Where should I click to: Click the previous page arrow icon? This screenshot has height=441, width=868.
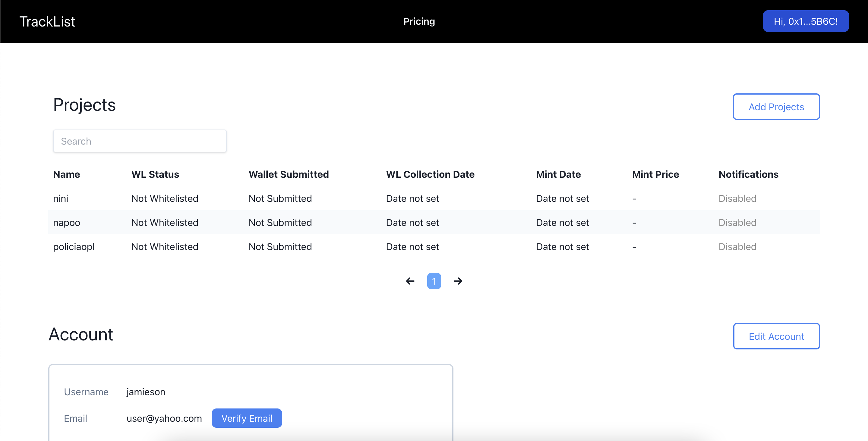tap(410, 281)
